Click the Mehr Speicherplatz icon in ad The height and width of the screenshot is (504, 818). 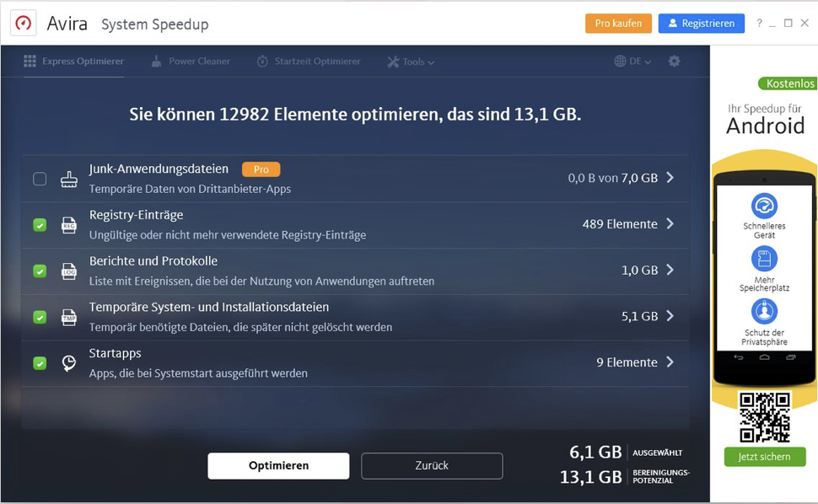coord(764,259)
